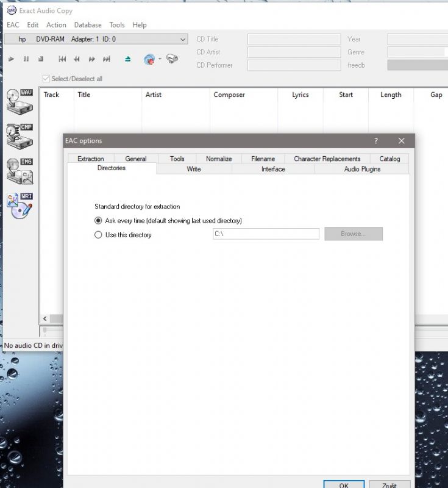
Task: Click the help question mark in dialog title
Action: click(375, 141)
